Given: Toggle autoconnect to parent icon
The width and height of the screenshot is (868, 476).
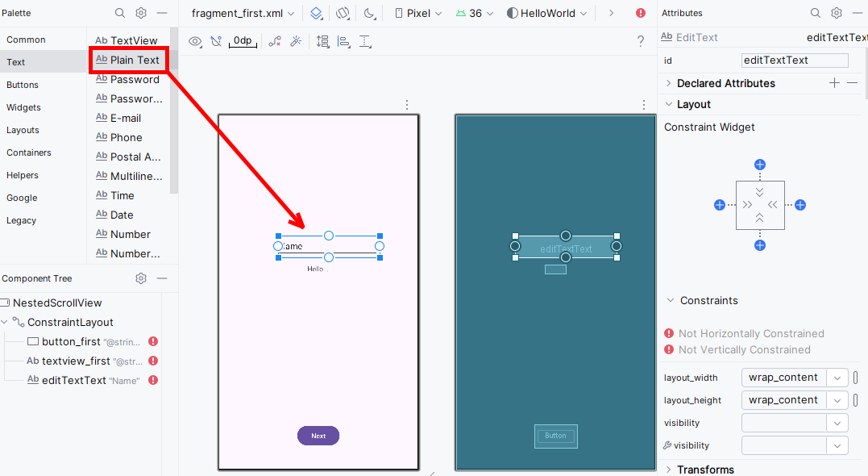Looking at the screenshot, I should click(216, 41).
